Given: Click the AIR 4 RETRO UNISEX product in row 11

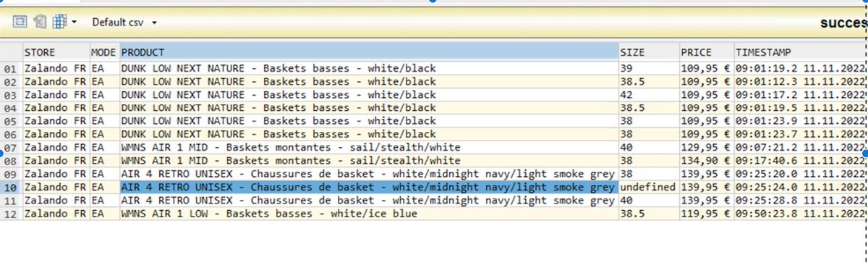Looking at the screenshot, I should point(369,200).
